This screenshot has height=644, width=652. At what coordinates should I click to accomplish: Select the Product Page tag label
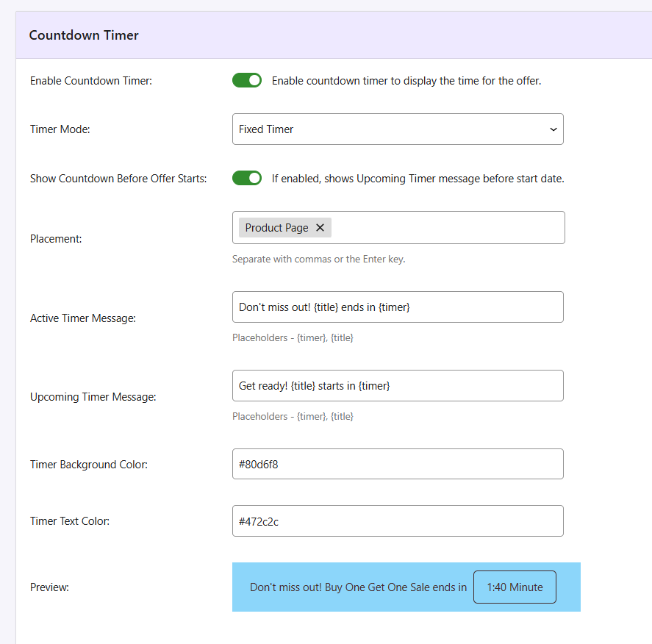coord(276,228)
